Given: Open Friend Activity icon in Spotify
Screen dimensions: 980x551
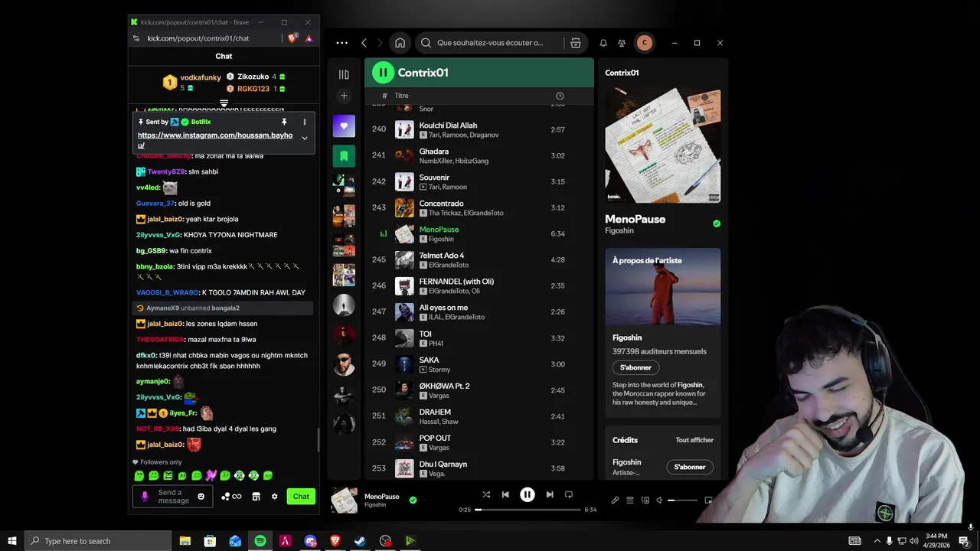Looking at the screenshot, I should point(622,43).
